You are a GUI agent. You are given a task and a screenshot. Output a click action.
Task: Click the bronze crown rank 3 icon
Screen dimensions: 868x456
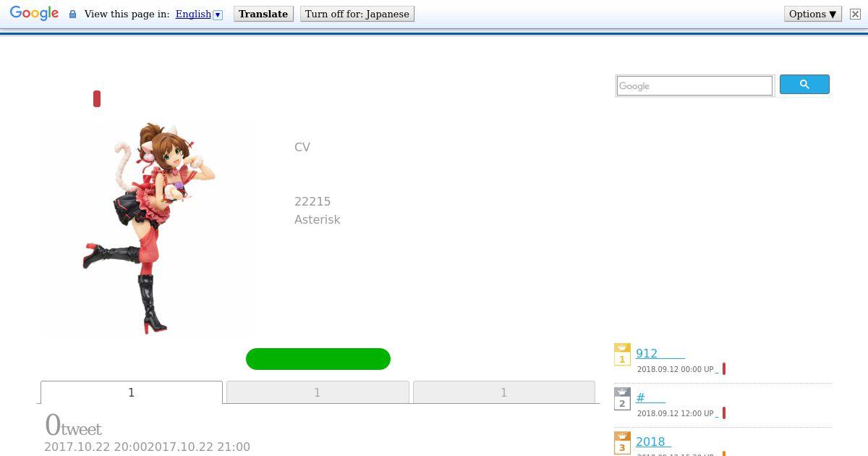(622, 443)
